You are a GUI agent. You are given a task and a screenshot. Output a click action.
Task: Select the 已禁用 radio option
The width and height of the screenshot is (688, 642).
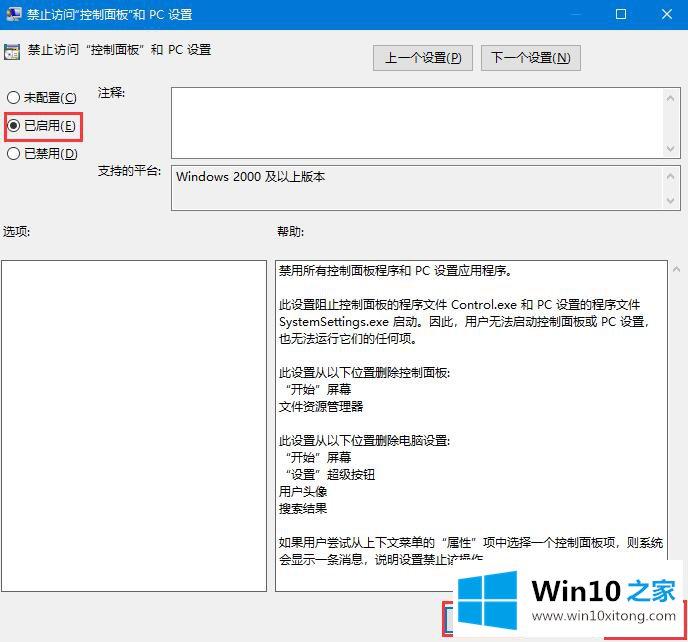click(13, 154)
